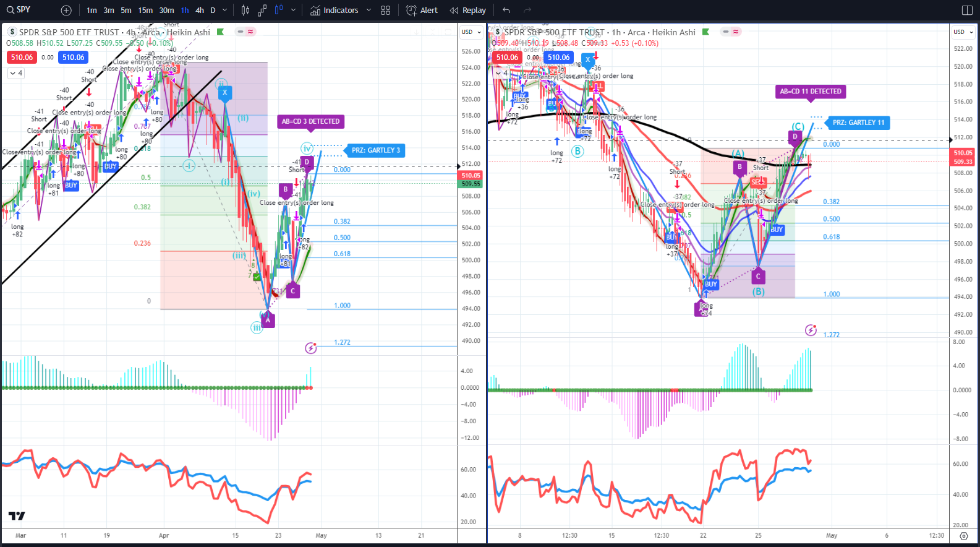The height and width of the screenshot is (547, 980).
Task: Start bar Replay mode
Action: 468,11
